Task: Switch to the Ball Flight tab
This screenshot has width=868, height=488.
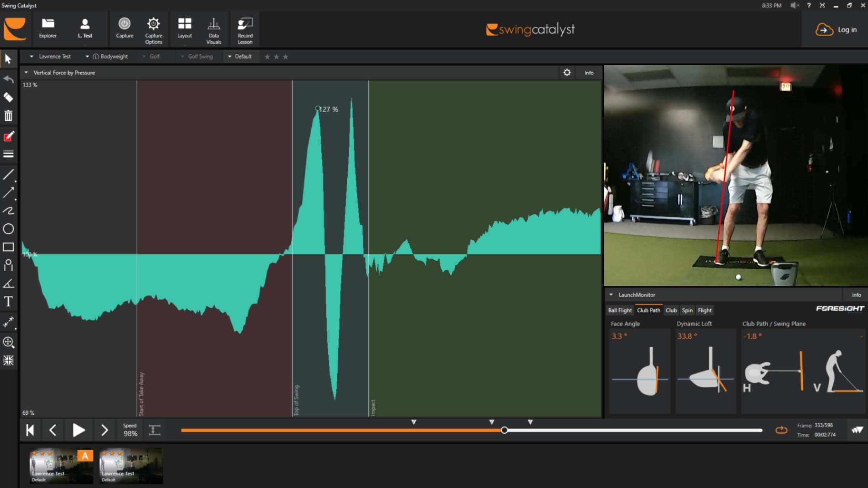Action: (x=620, y=310)
